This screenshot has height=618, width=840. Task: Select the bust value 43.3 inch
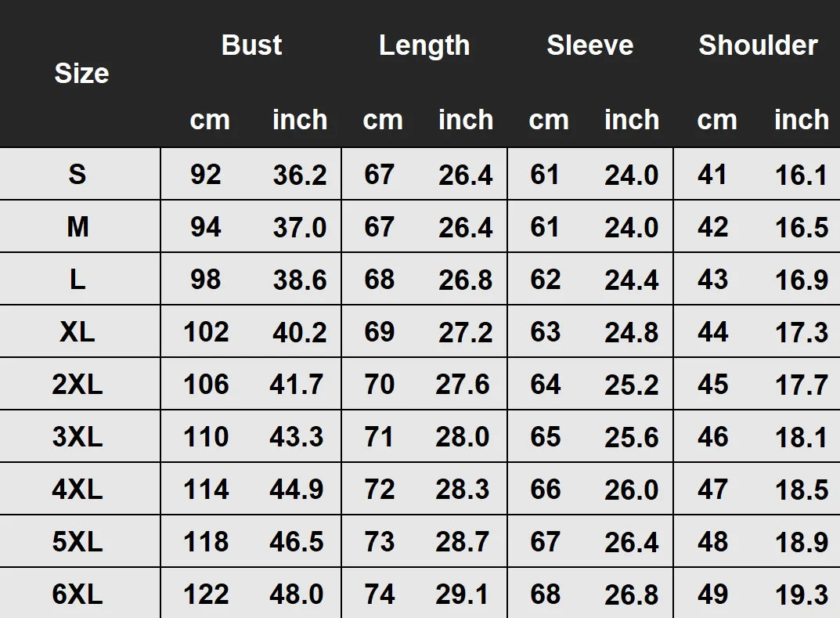coord(297,437)
